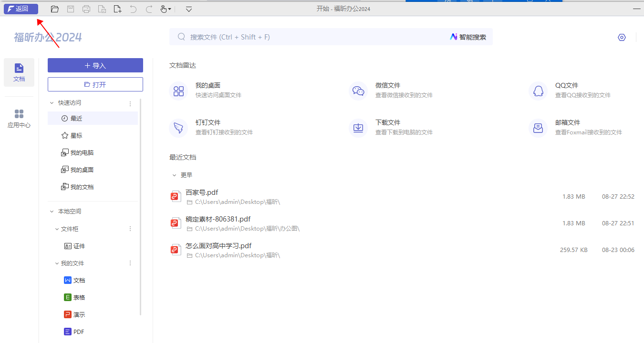Viewport: 644px width, 343px height.
Task: Open 钉钉文件 card
Action: point(211,127)
